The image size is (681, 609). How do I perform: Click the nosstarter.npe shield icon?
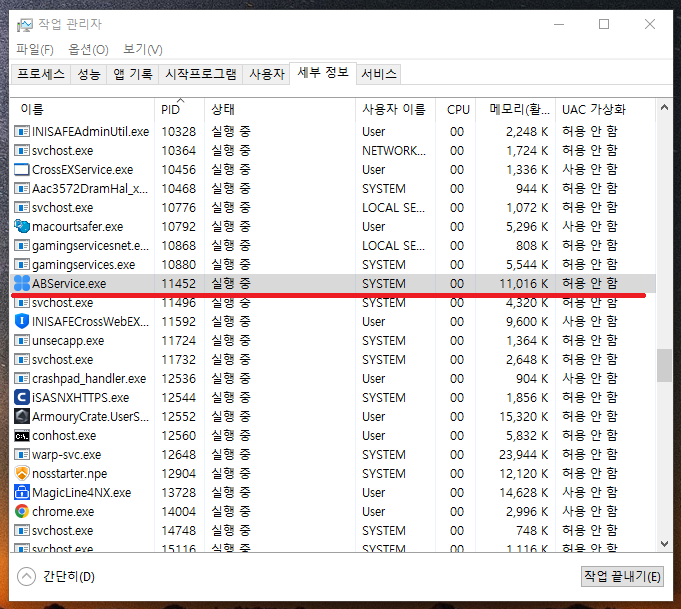click(22, 473)
